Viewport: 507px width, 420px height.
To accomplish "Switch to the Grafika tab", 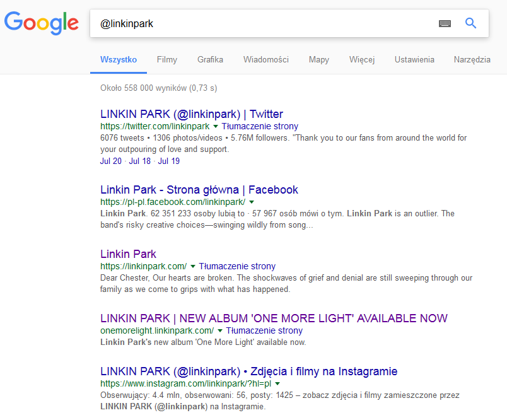I will pyautogui.click(x=210, y=60).
